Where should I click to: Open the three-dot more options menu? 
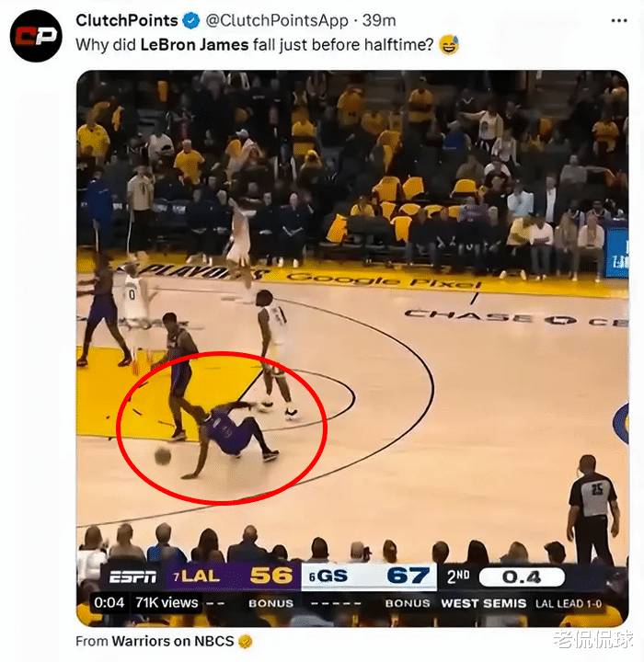(x=619, y=20)
